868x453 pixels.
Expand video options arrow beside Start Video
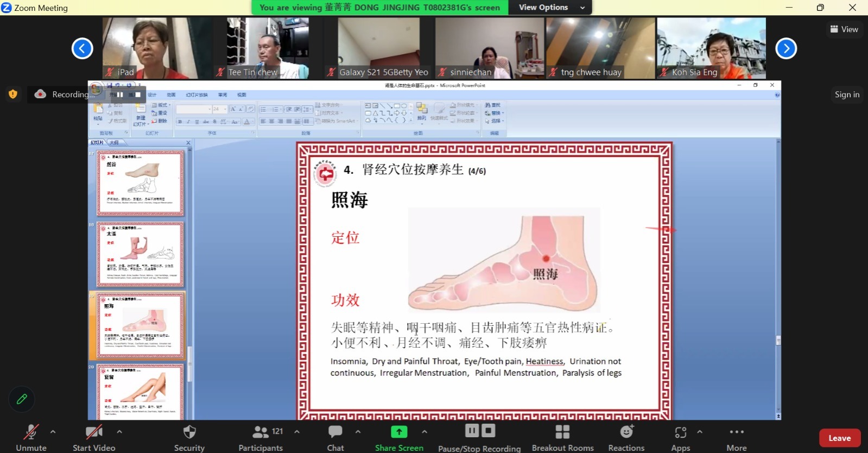(119, 432)
